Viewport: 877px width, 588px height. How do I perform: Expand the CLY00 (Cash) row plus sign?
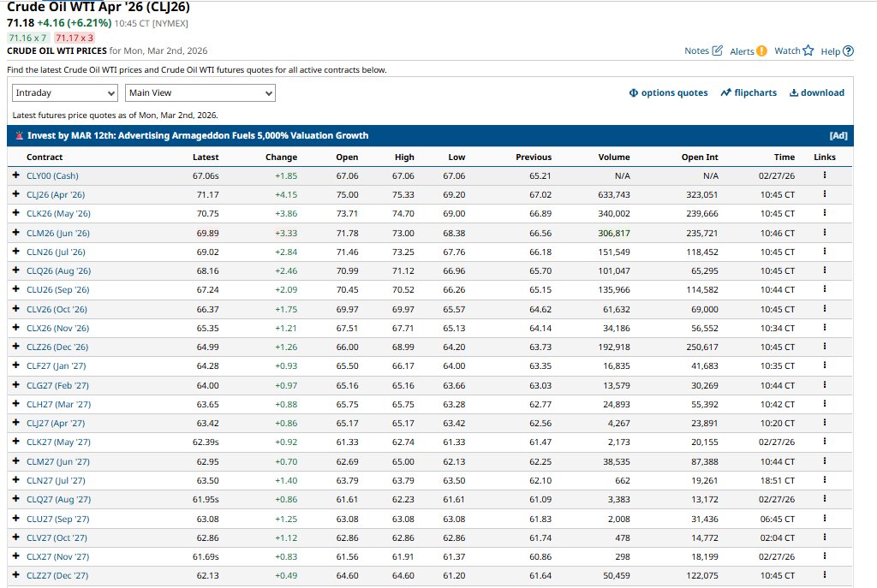[15, 175]
